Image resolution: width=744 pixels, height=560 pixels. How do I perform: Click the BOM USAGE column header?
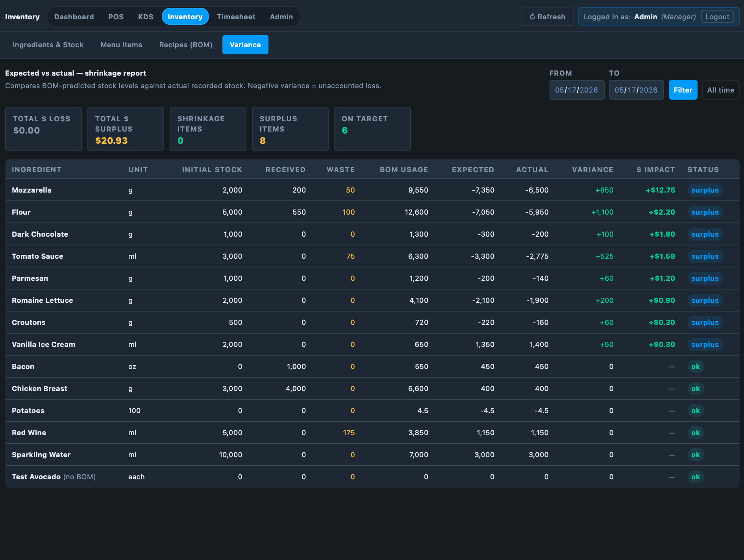tap(404, 169)
